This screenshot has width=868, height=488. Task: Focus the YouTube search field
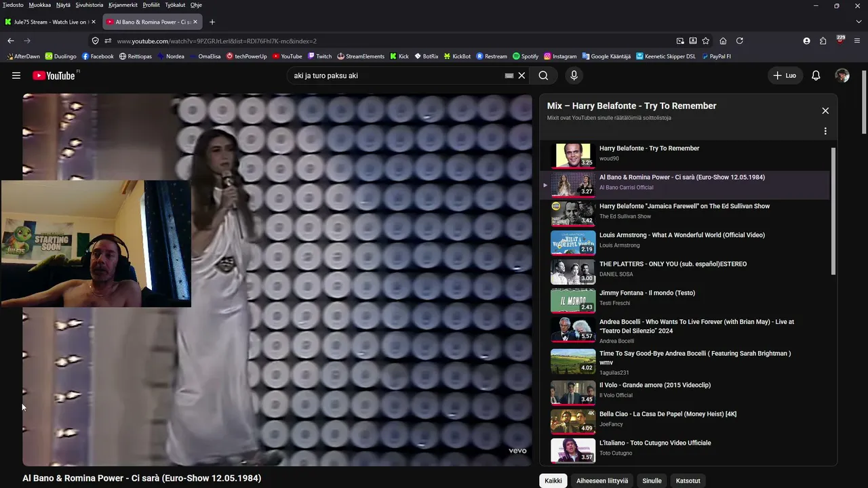click(397, 76)
